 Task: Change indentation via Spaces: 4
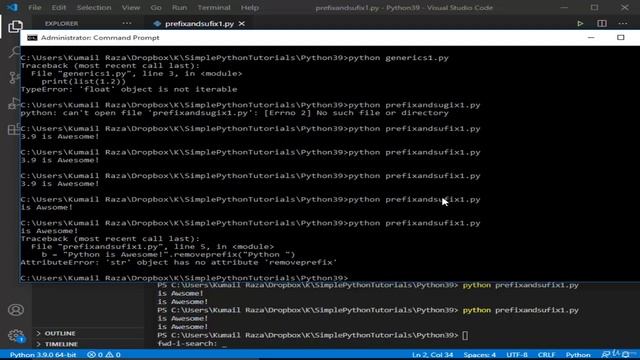click(480, 355)
